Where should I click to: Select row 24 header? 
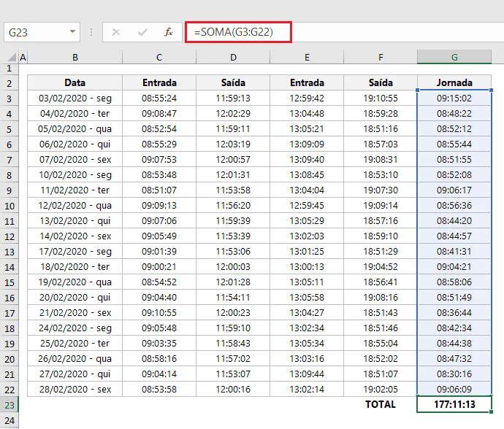[x=9, y=420]
